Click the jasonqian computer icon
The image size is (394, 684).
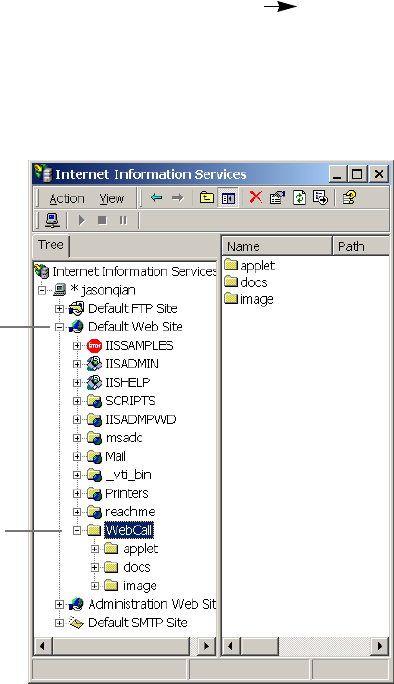click(59, 290)
